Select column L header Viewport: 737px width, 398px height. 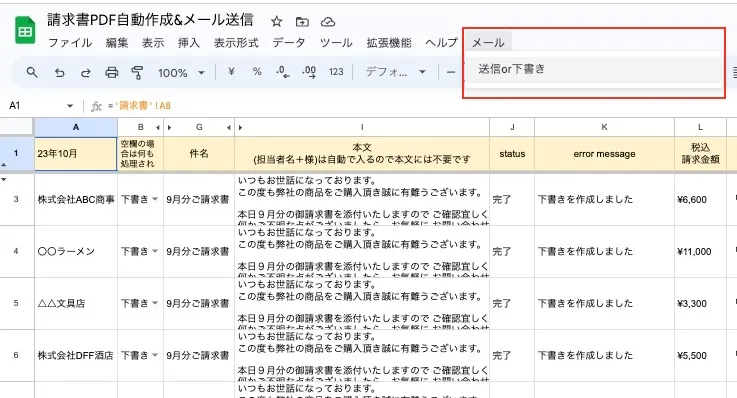point(700,127)
